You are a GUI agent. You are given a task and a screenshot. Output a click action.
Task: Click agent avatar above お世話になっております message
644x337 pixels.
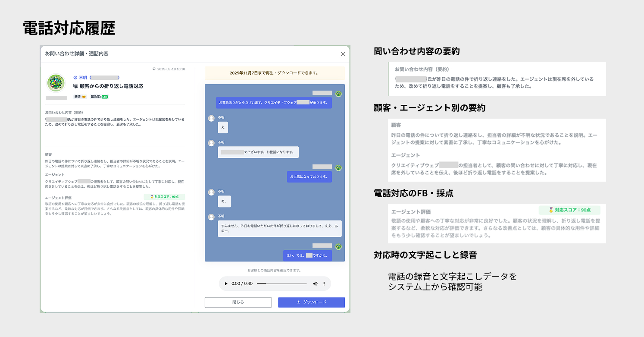click(338, 168)
